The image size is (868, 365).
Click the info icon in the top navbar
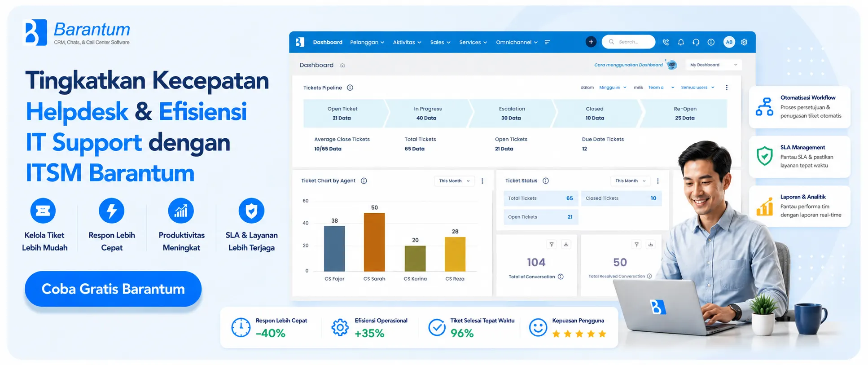711,42
